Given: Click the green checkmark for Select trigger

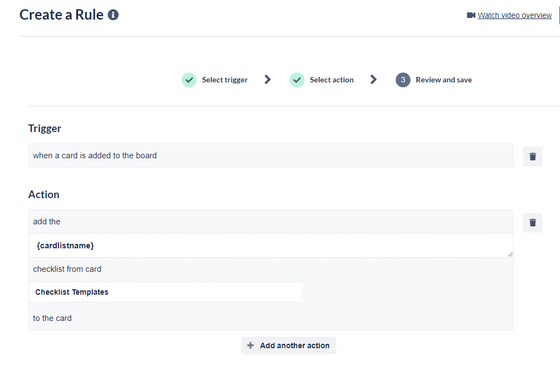Looking at the screenshot, I should coord(189,80).
